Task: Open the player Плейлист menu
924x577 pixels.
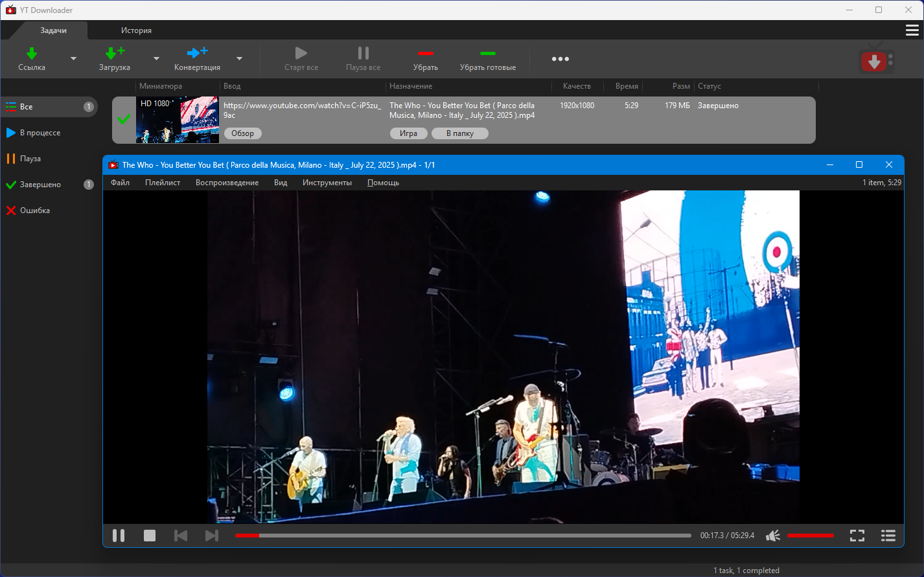Action: pyautogui.click(x=163, y=183)
